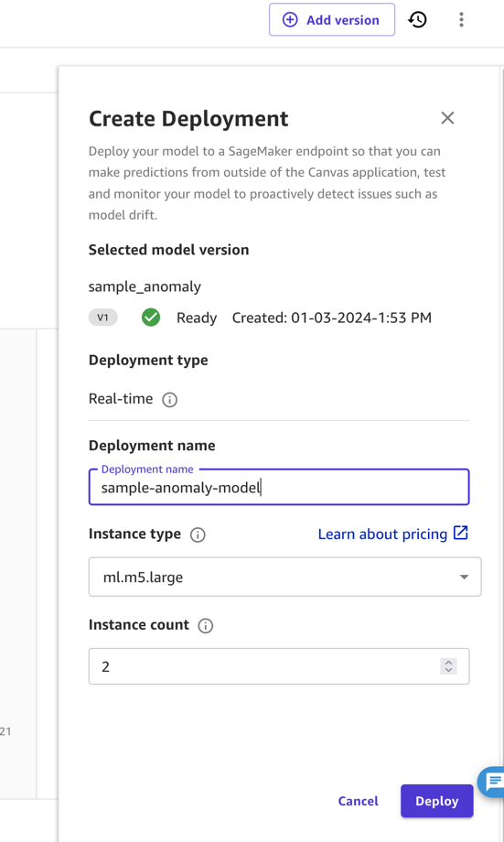504x842 pixels.
Task: Decrease instance count with down arrow
Action: click(449, 670)
